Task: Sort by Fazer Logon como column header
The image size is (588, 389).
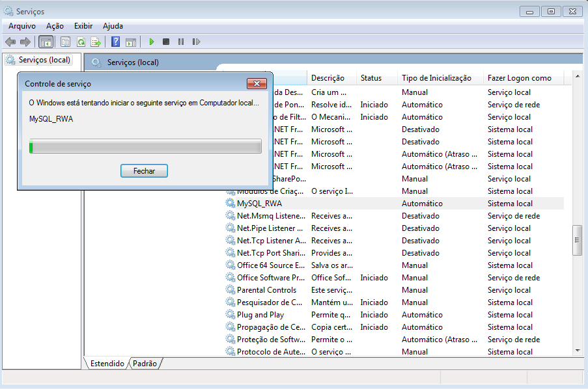Action: coord(523,78)
